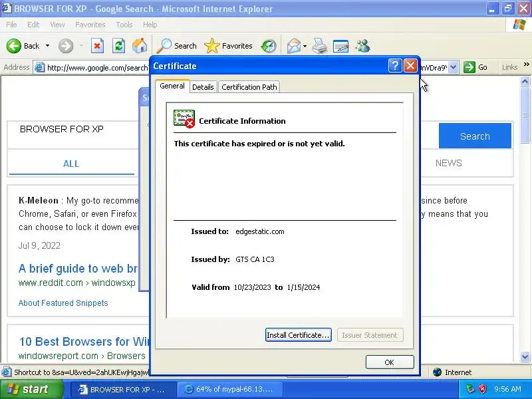Click the Install Certificate button
Screen dimensions: 532x399
[298, 335]
